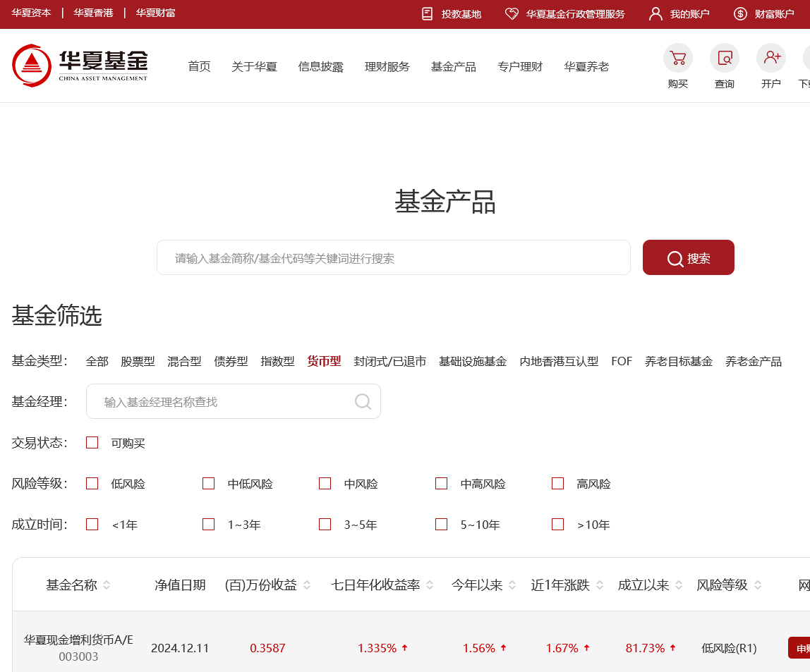Check the 低风险 risk level filter

pos(92,483)
